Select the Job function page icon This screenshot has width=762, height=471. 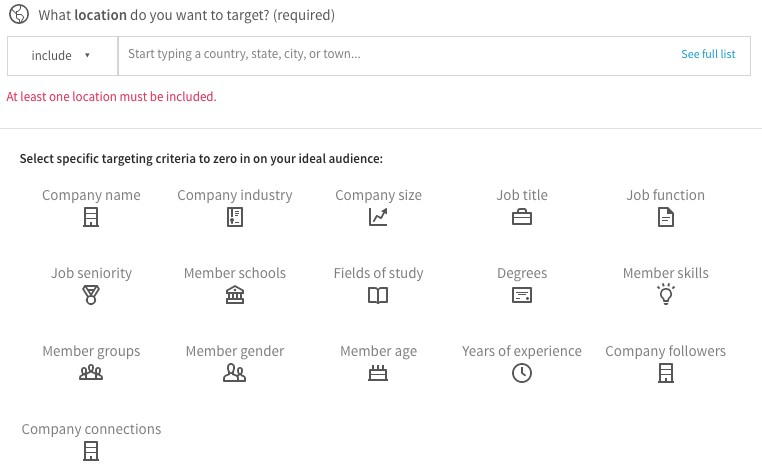[x=666, y=217]
